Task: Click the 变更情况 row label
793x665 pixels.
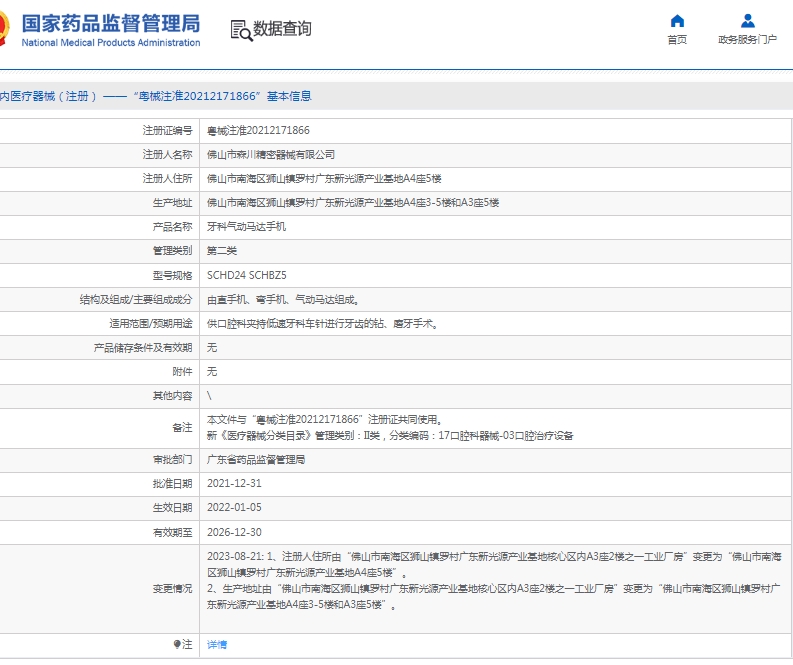Action: [172, 589]
